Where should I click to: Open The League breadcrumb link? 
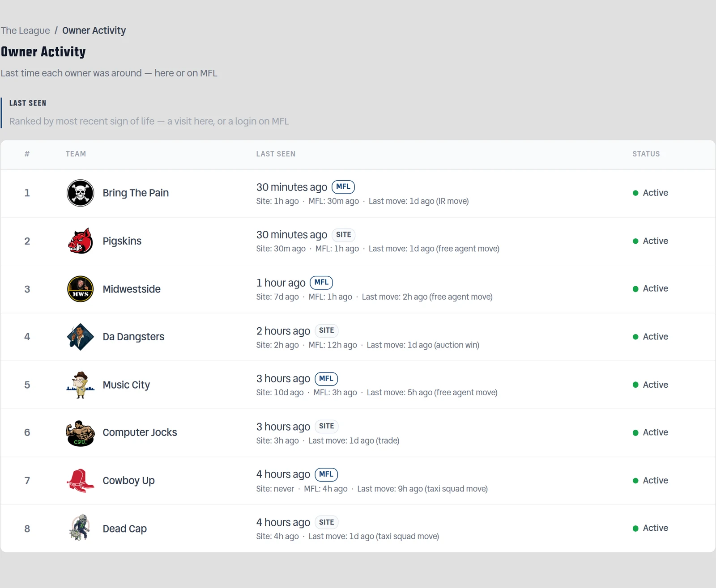click(x=26, y=30)
